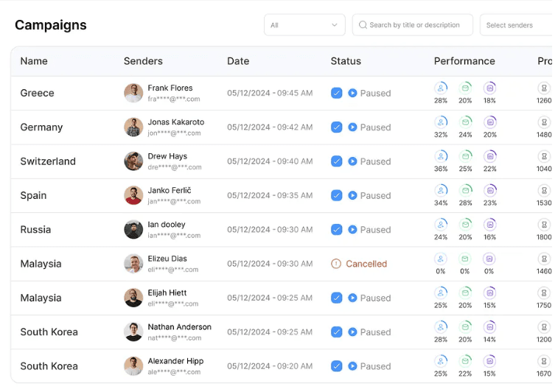Click the resume play icon for Elijah Hiett

coord(352,298)
